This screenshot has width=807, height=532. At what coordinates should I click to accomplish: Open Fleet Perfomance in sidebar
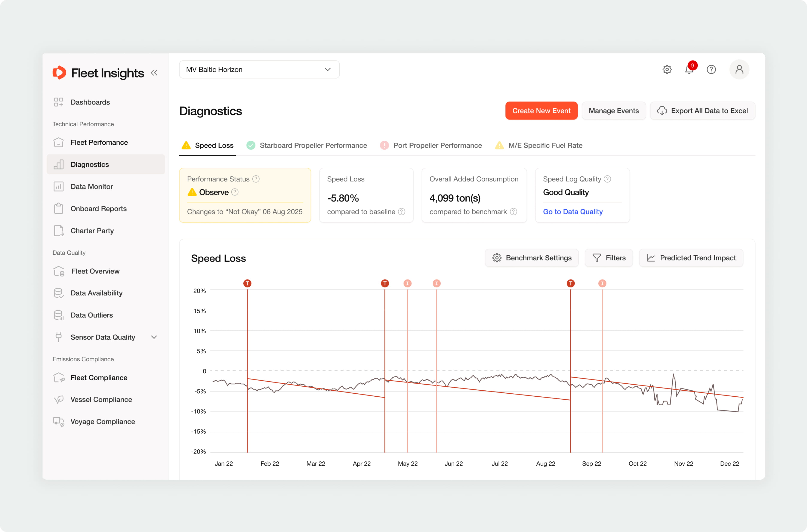tap(106, 142)
